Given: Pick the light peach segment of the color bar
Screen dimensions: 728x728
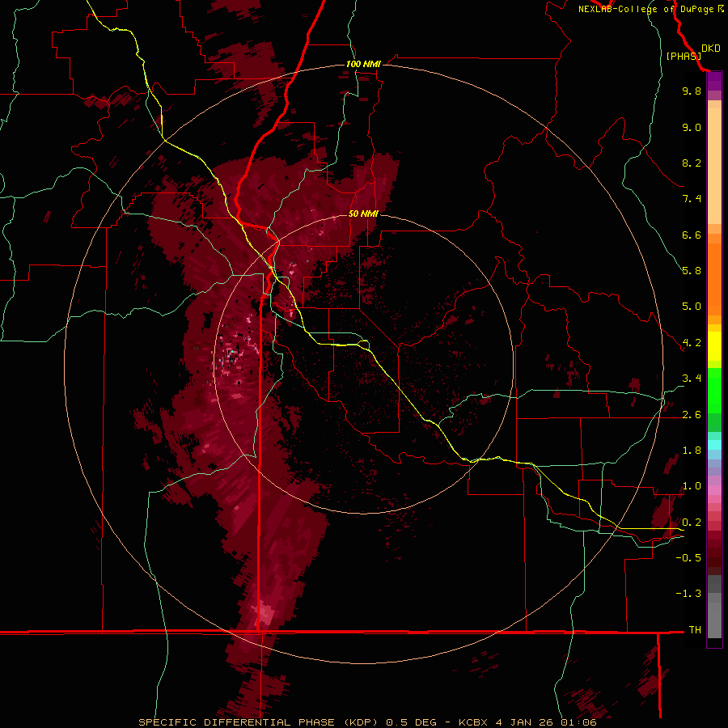Looking at the screenshot, I should click(714, 166).
